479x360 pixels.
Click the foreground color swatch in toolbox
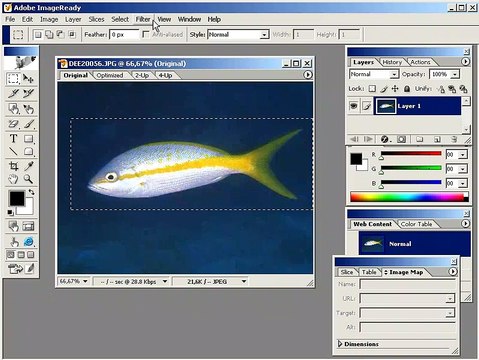coord(17,198)
